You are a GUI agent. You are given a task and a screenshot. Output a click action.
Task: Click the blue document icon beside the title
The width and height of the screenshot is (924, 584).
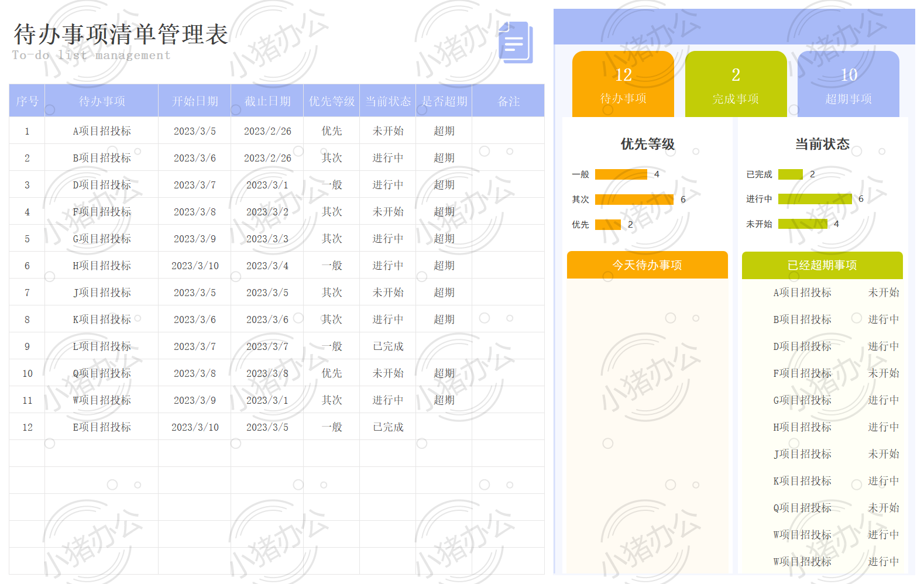click(x=516, y=42)
